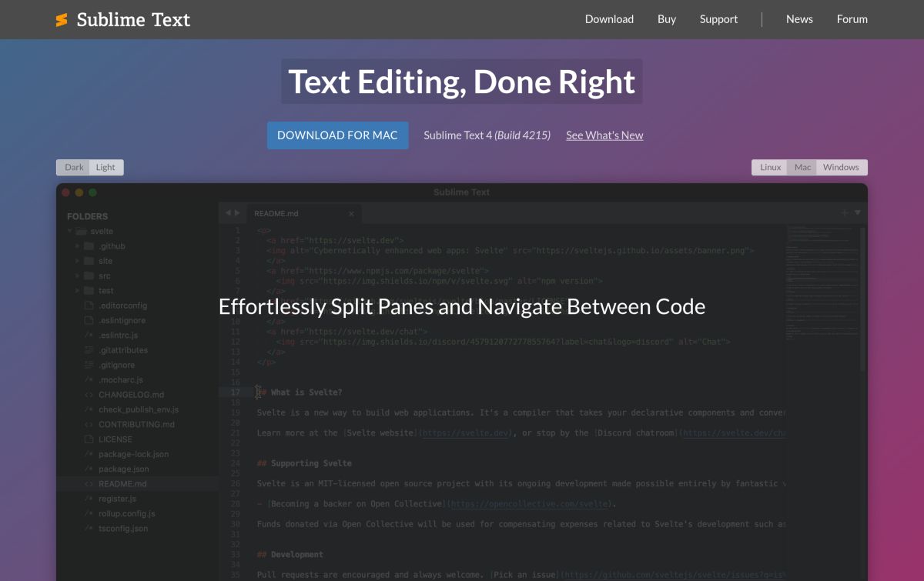Screen dimensions: 924x581
Task: Open LICENSE file name in sidebar
Action: tap(116, 439)
